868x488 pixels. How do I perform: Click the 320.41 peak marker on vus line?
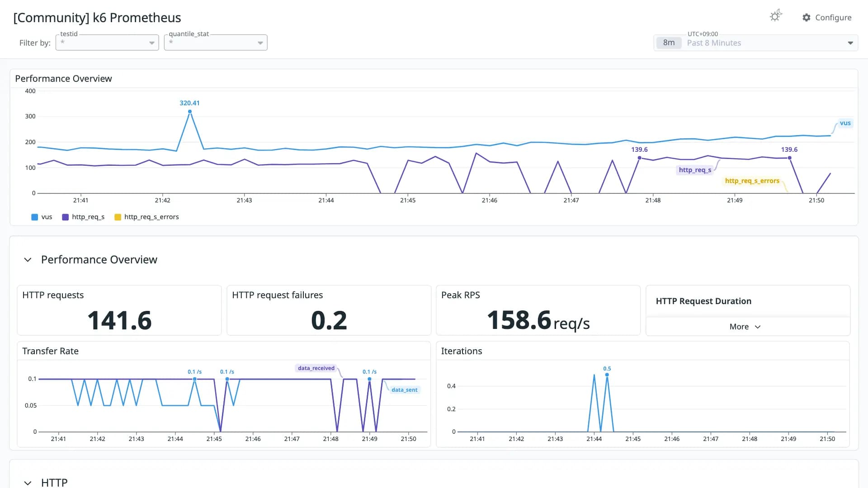coord(190,112)
